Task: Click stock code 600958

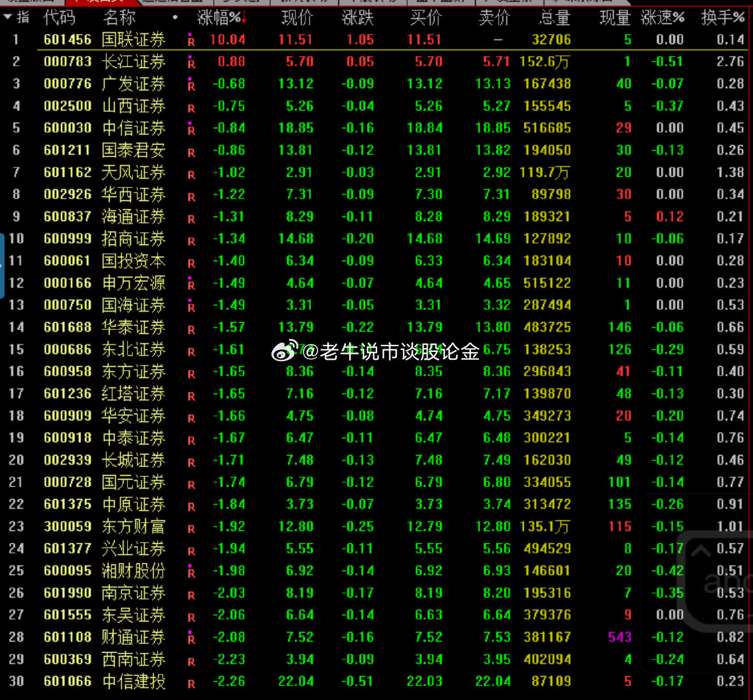Action: tap(67, 371)
